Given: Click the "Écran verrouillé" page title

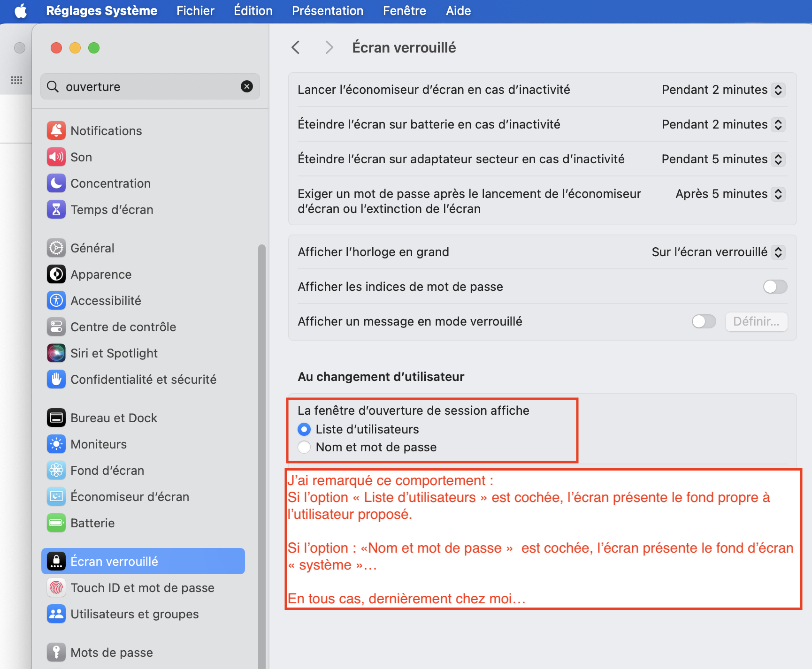Looking at the screenshot, I should pos(404,47).
